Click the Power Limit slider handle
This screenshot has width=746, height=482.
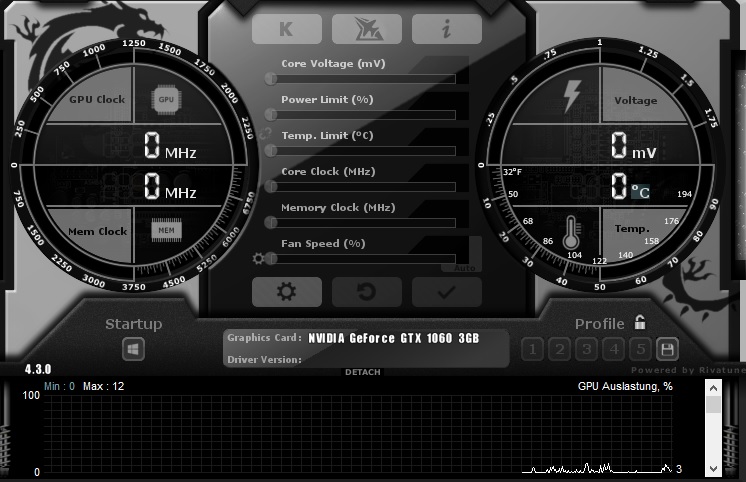(271, 115)
